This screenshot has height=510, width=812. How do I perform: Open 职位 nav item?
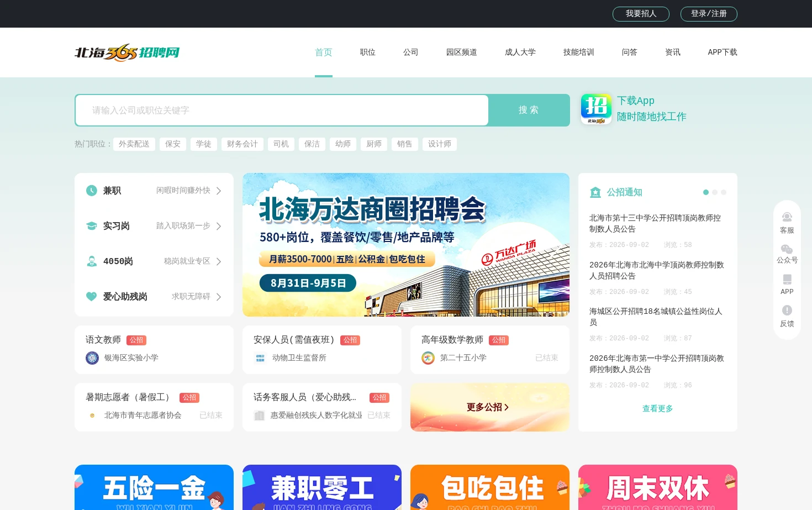click(x=368, y=52)
